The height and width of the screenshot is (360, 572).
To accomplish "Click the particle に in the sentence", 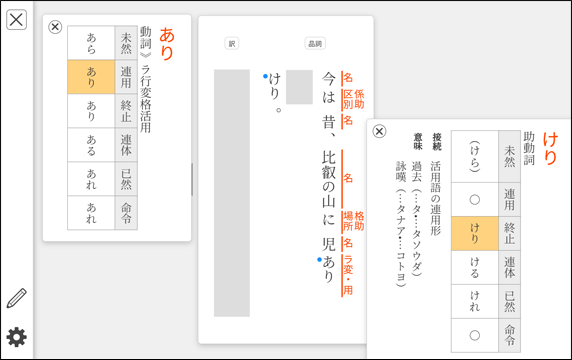I will click(x=329, y=219).
